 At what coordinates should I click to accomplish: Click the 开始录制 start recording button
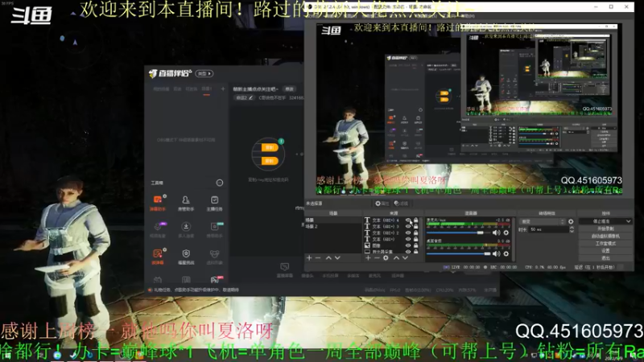[606, 228]
